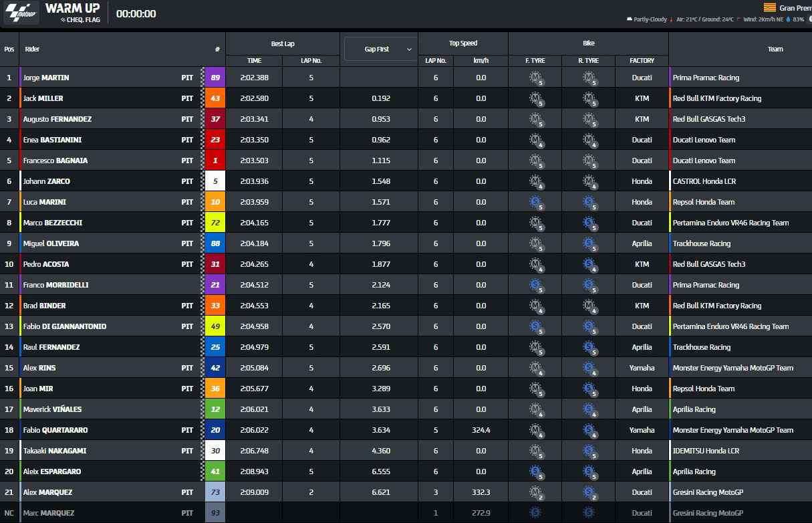Click Jorge Martin's front tyre icon
This screenshot has height=523, width=812.
pos(535,78)
